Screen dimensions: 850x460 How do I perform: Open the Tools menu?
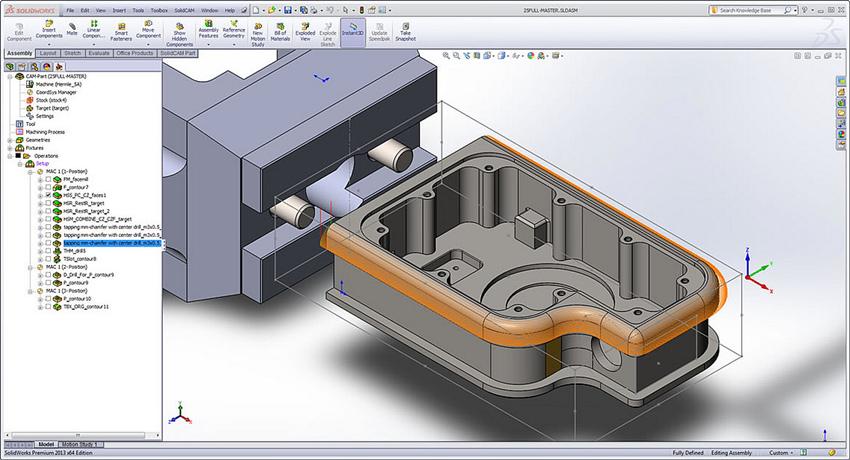(138, 10)
